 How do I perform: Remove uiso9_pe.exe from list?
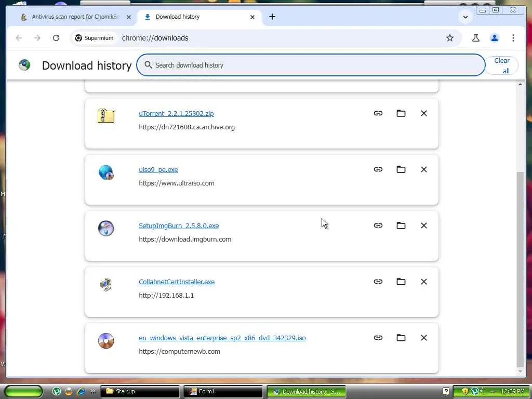(x=424, y=169)
